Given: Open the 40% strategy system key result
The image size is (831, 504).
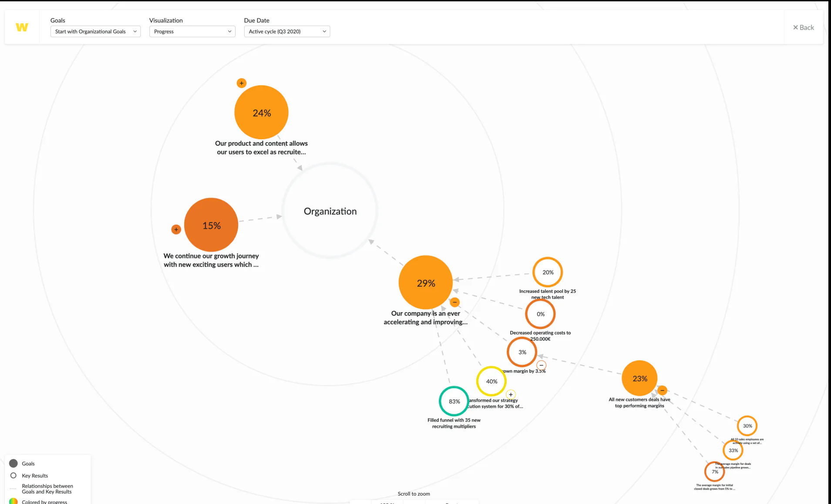Looking at the screenshot, I should click(491, 381).
